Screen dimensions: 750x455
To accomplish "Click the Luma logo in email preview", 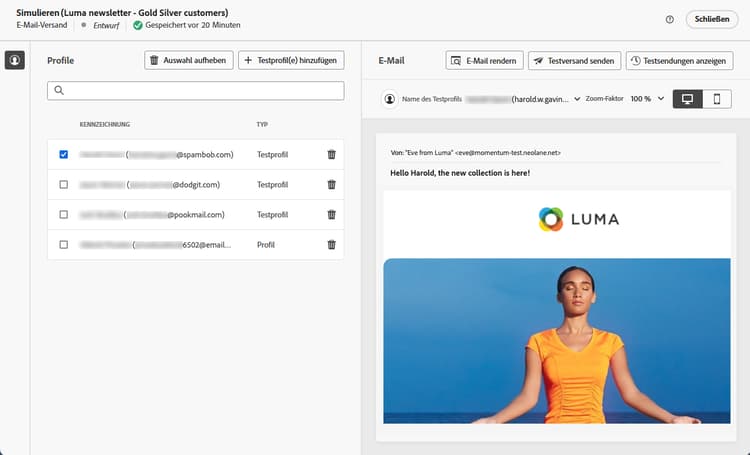I will (x=579, y=219).
